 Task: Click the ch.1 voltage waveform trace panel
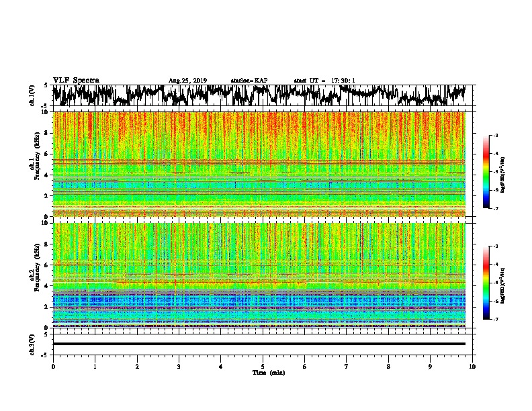(x=262, y=95)
